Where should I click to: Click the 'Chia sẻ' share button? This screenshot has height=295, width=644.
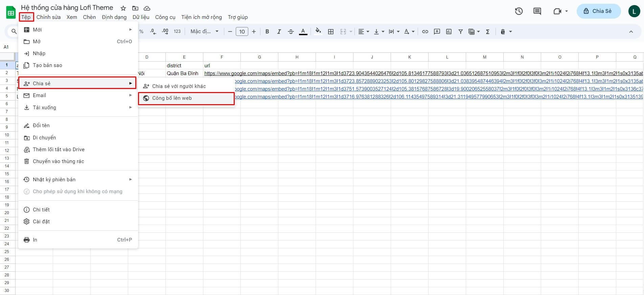tap(598, 11)
